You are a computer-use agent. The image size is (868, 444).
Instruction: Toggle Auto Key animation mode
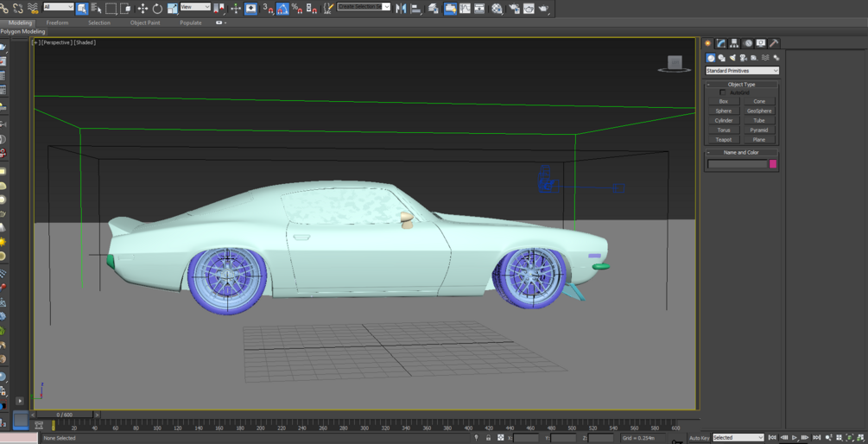[x=699, y=438]
